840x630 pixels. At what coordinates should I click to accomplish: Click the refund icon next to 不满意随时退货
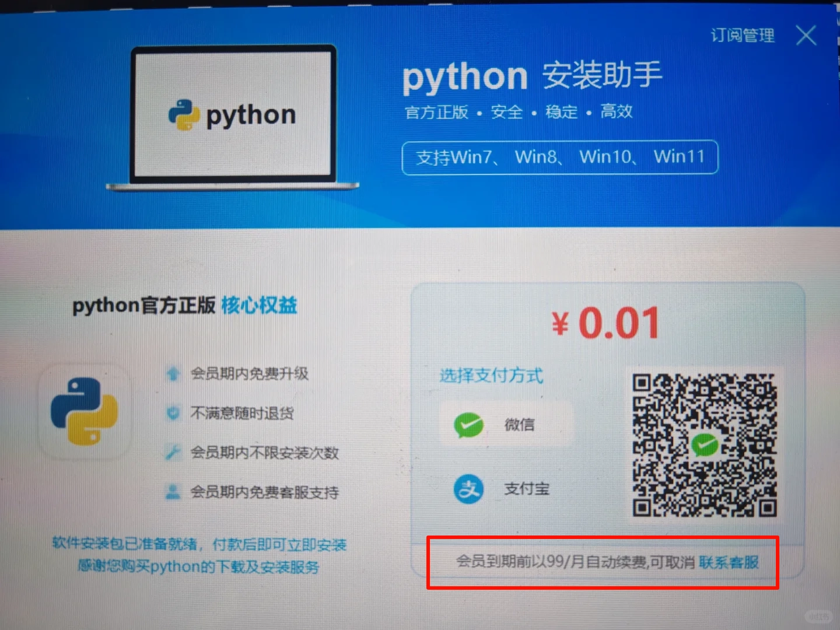pyautogui.click(x=173, y=413)
